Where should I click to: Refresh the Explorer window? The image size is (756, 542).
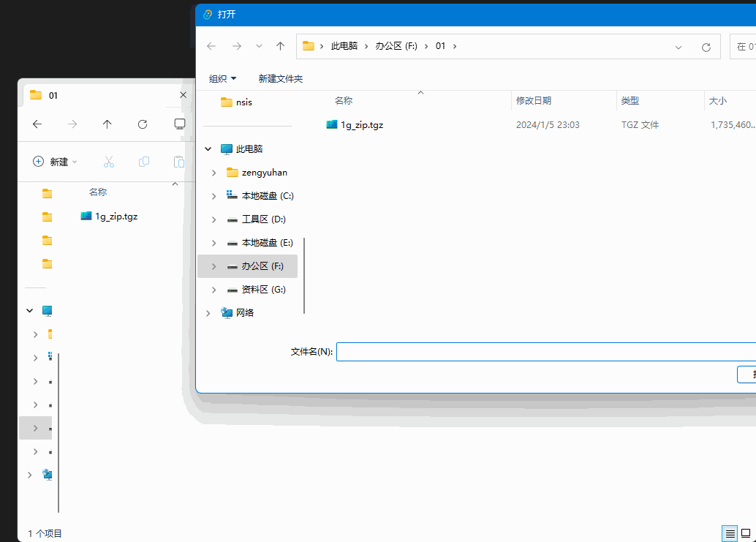[143, 124]
